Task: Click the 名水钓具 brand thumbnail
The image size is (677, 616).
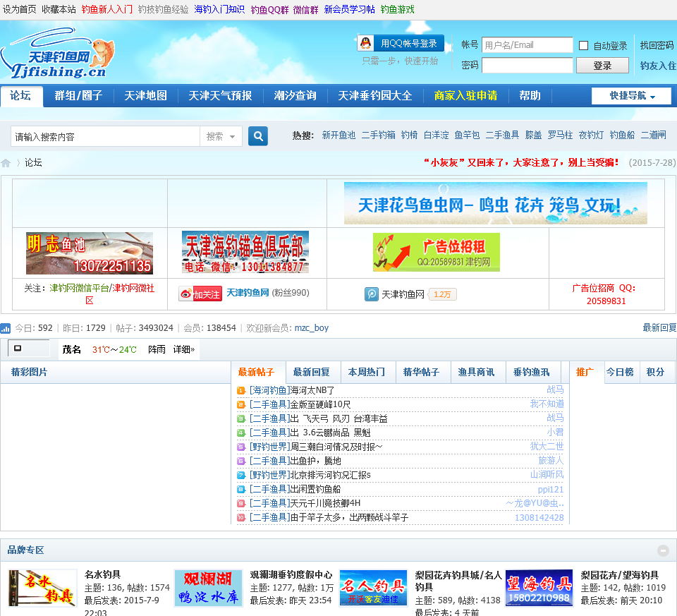Action: (x=43, y=588)
